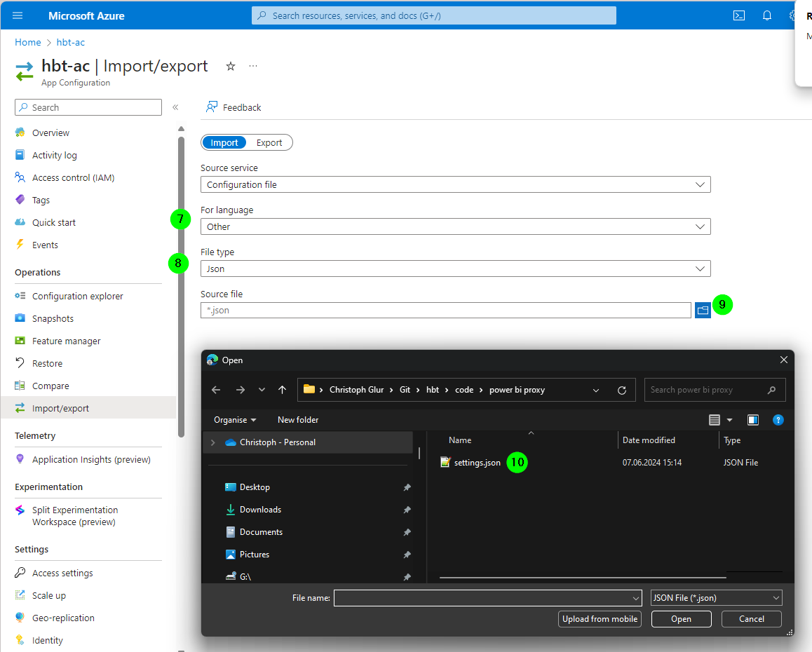This screenshot has height=652, width=812.
Task: Expand the Source service dropdown
Action: pos(455,185)
